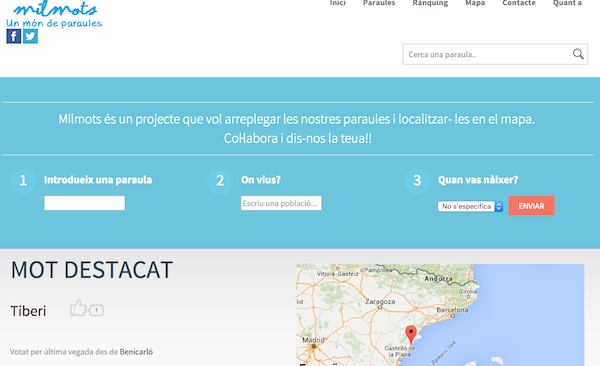The width and height of the screenshot is (600, 366).
Task: Open the Contacte page
Action: click(519, 3)
